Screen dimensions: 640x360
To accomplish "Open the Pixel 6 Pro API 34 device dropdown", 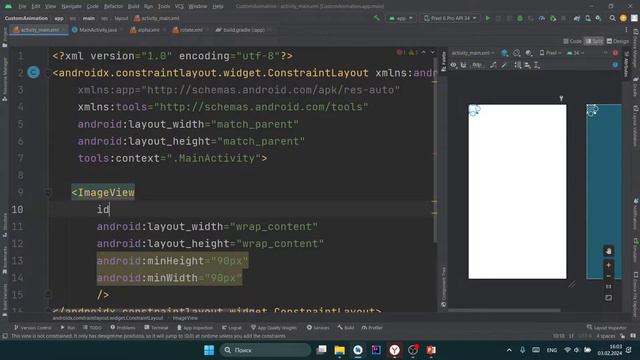I will pos(450,18).
